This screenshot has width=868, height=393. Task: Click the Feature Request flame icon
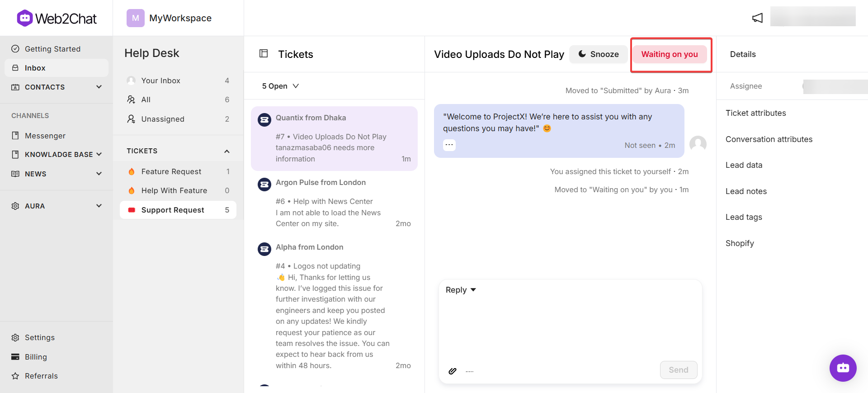point(132,171)
